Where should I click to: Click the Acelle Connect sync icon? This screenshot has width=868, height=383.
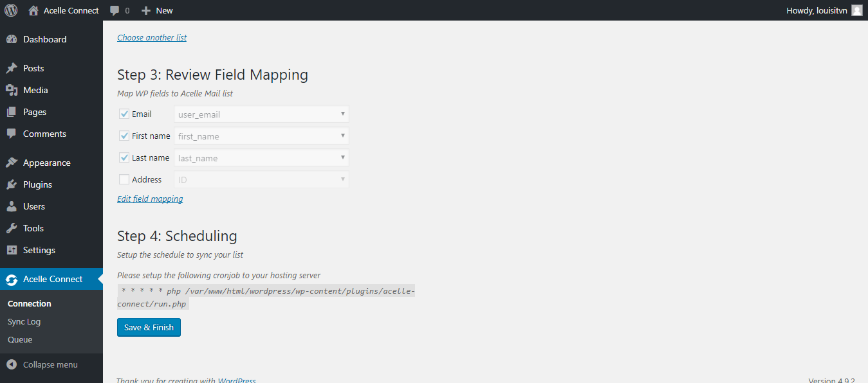pyautogui.click(x=12, y=280)
